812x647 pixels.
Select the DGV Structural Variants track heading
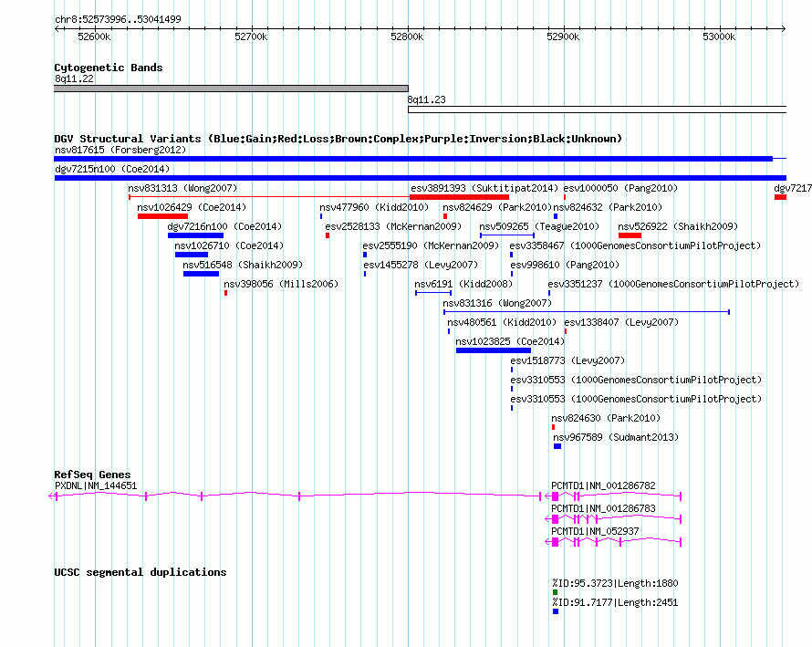pos(338,139)
